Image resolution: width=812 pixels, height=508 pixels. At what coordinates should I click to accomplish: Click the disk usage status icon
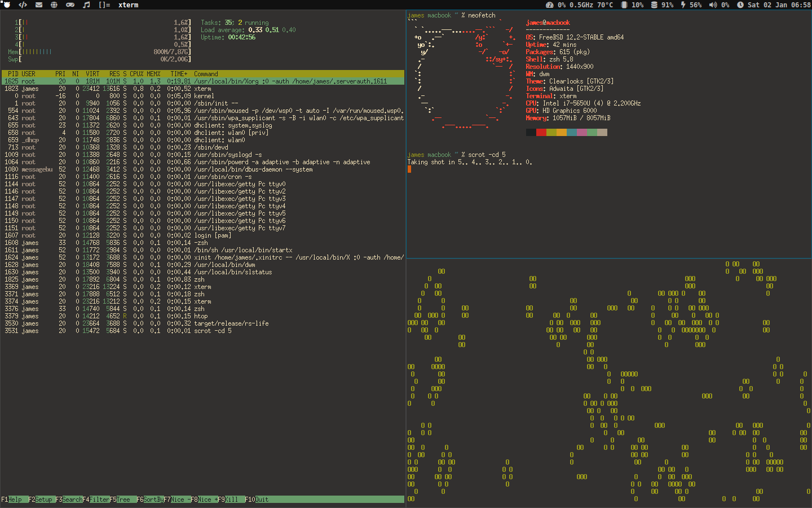[654, 5]
